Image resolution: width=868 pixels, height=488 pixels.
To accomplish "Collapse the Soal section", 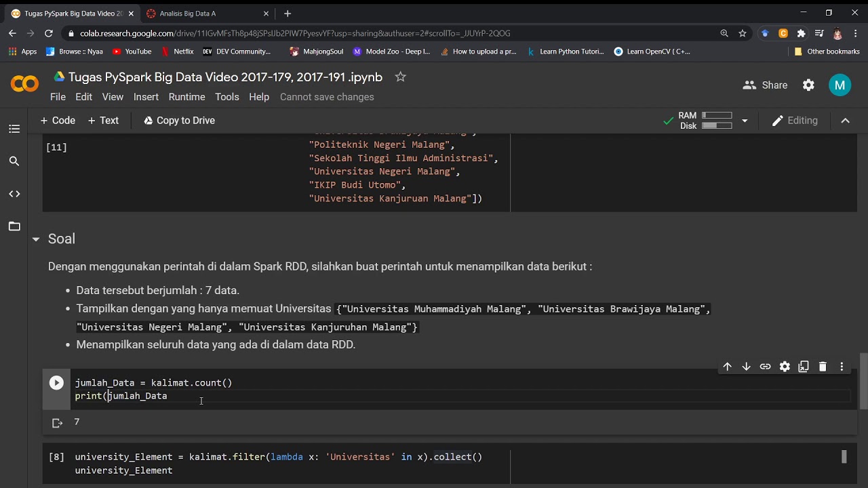I will click(36, 239).
